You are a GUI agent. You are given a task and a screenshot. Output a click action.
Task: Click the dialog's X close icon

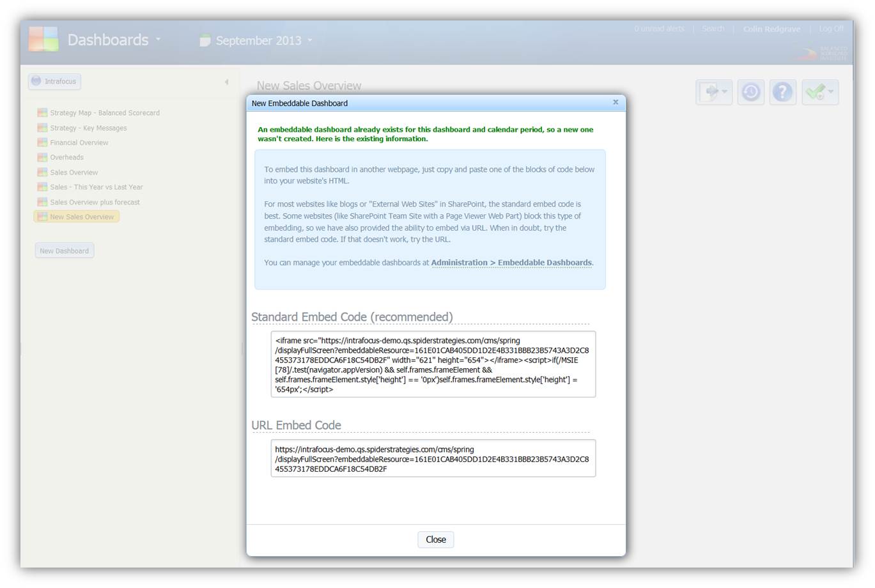pos(616,102)
